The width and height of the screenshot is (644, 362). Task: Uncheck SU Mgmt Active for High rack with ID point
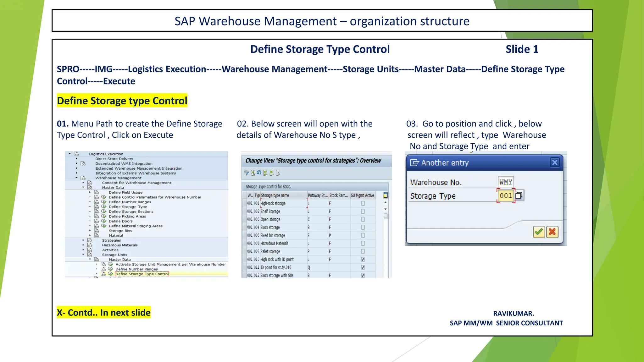[x=363, y=259]
